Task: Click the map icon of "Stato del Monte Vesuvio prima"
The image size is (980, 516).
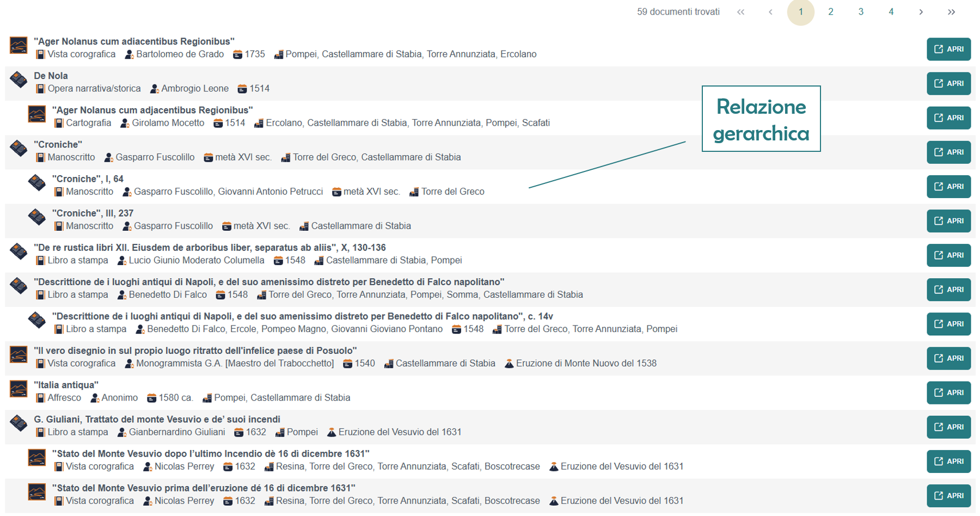Action: point(37,492)
